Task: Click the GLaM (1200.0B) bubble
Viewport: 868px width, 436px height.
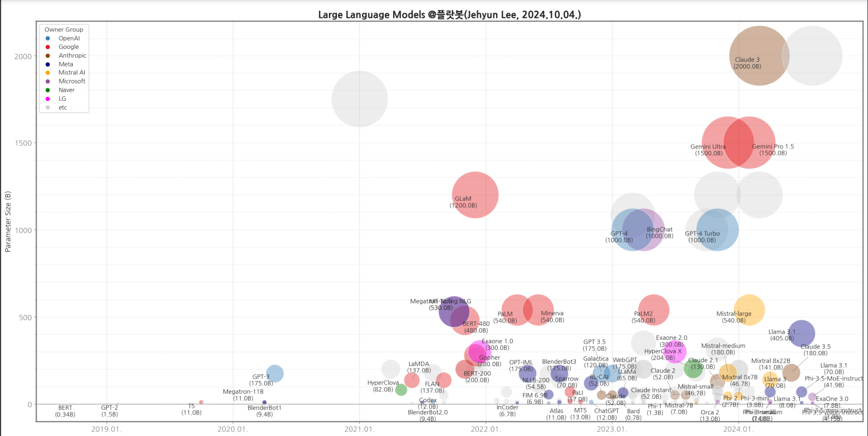Action: pyautogui.click(x=475, y=195)
